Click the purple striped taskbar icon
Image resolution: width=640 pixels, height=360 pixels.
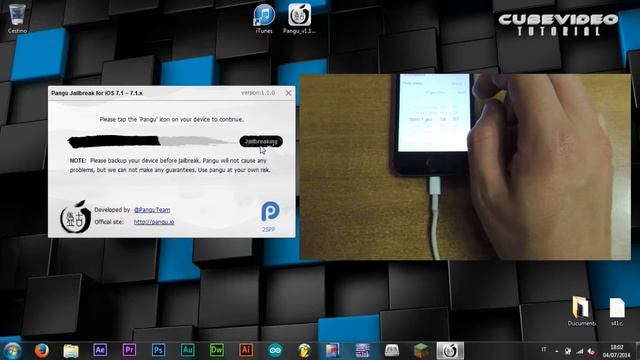362,350
